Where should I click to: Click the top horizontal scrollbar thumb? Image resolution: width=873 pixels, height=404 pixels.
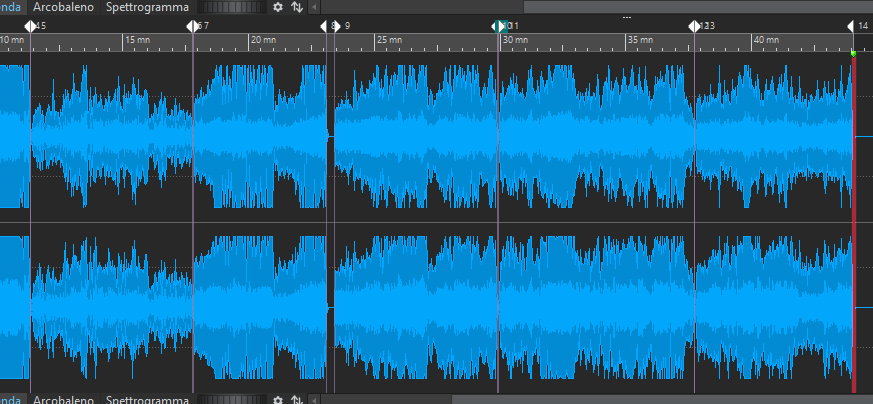(698, 7)
